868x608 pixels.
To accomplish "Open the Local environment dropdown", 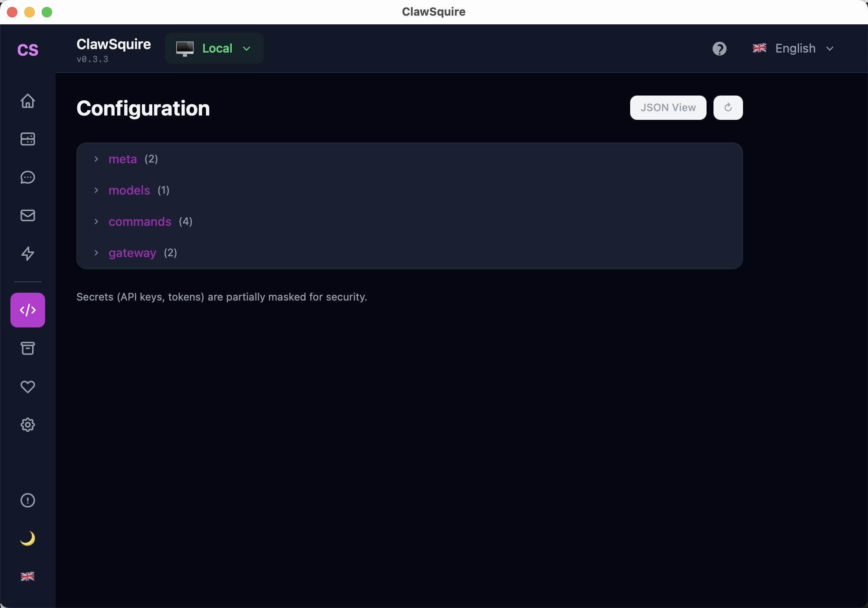I will point(214,48).
